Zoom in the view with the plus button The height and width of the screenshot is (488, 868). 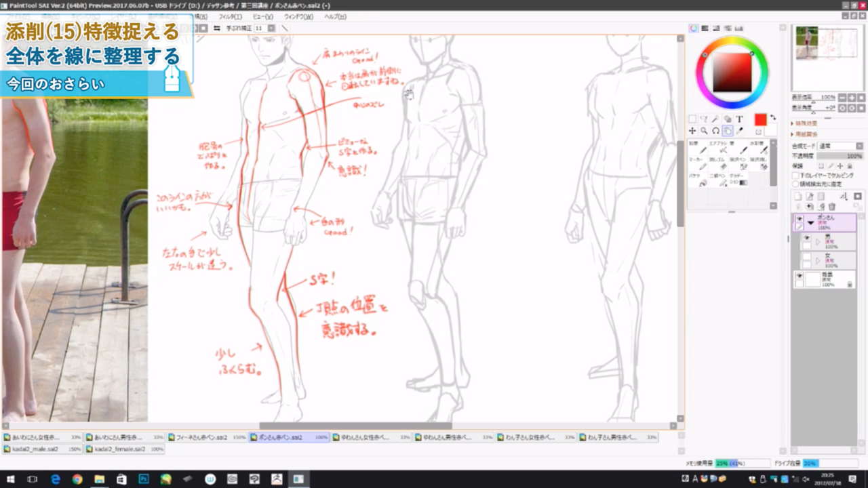pyautogui.click(x=852, y=98)
